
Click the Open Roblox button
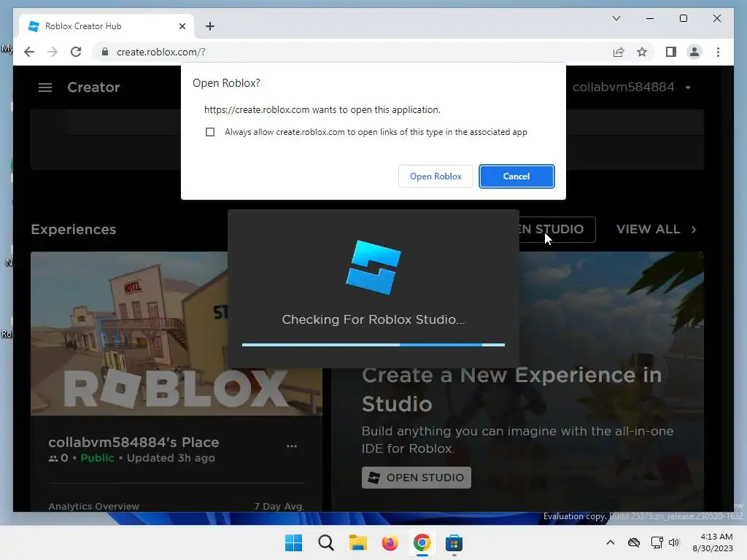436,176
